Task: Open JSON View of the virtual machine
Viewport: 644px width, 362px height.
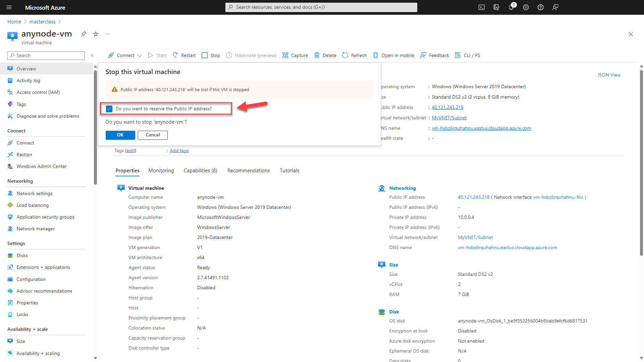Action: 609,74
